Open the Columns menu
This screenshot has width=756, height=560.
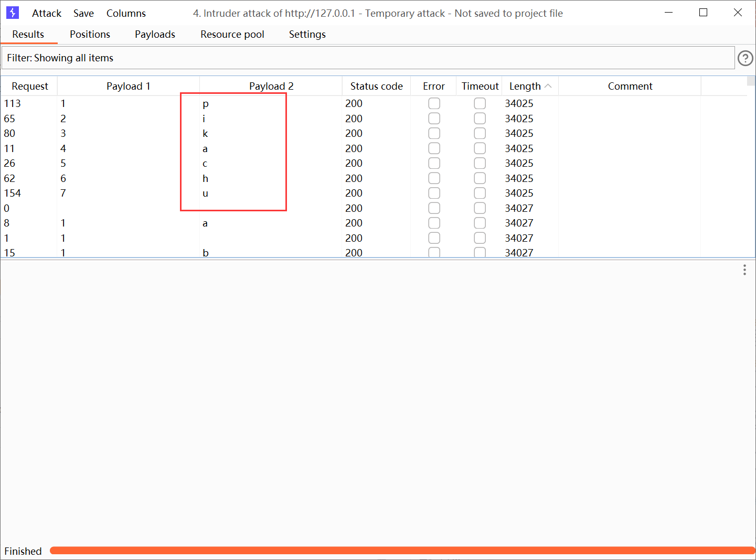pyautogui.click(x=126, y=13)
